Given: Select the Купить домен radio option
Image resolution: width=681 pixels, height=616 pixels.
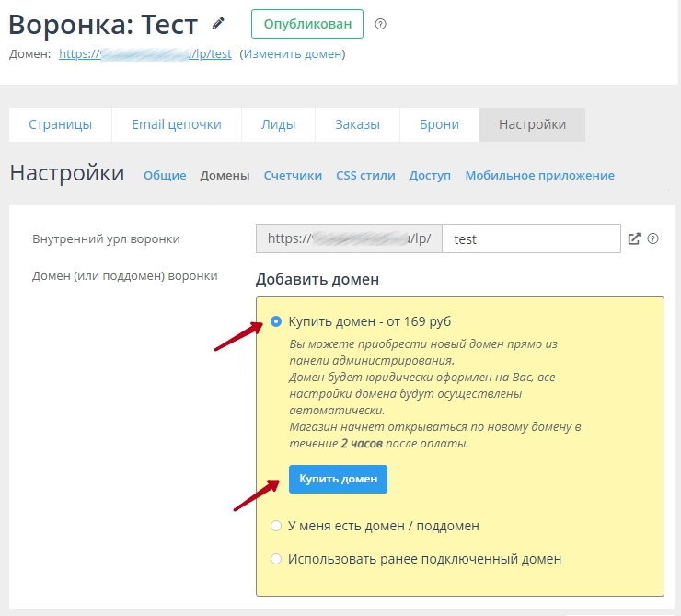Looking at the screenshot, I should click(x=276, y=321).
